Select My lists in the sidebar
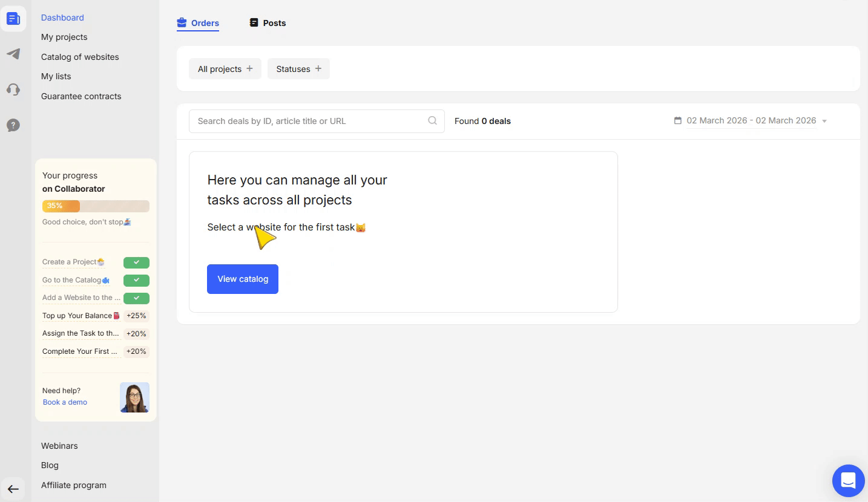868x502 pixels. 56,76
